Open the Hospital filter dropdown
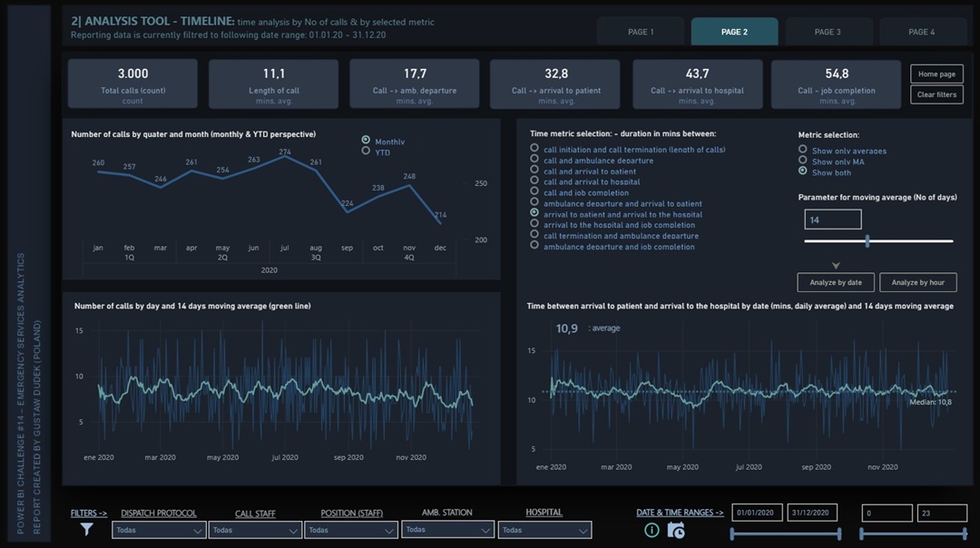Image resolution: width=980 pixels, height=548 pixels. [x=546, y=530]
